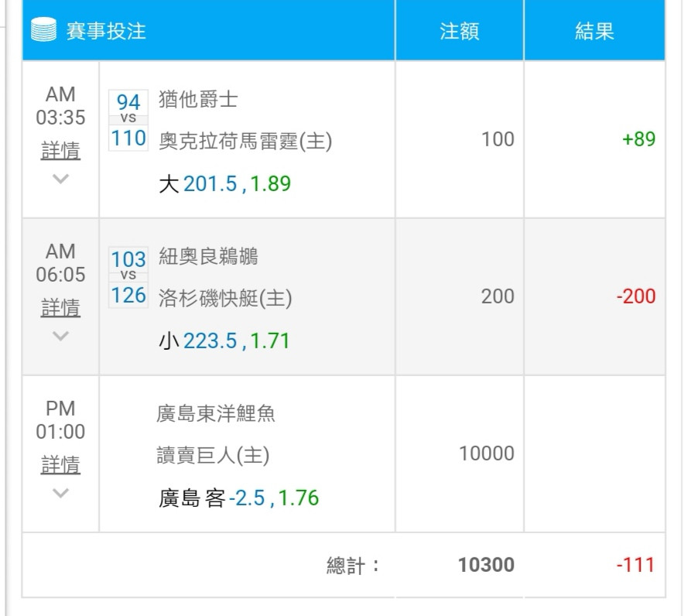Click the 10000 stake amount

[487, 453]
